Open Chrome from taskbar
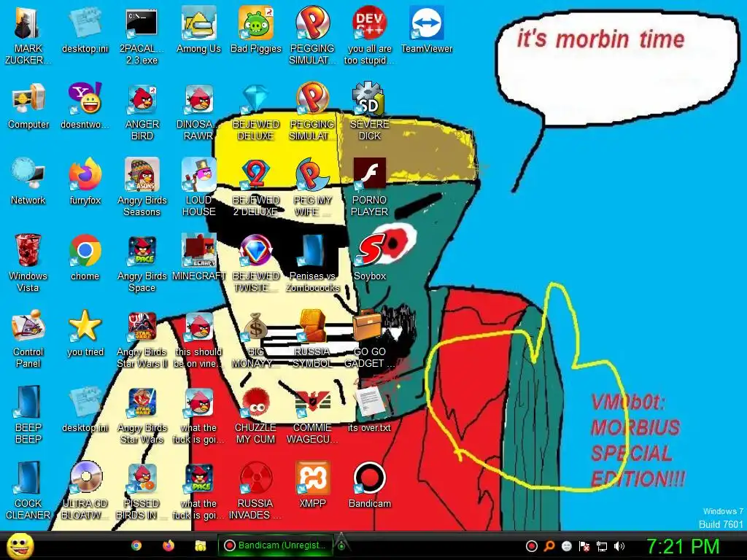 pos(136,545)
